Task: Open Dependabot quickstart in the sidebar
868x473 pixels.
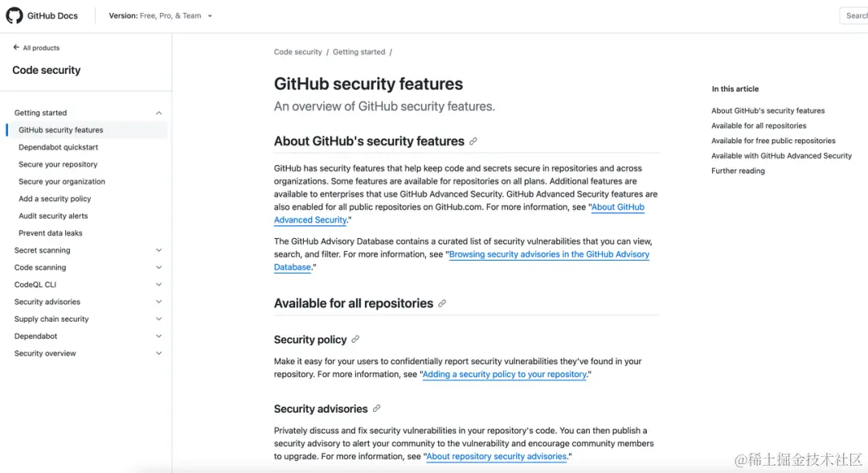Action: [59, 147]
